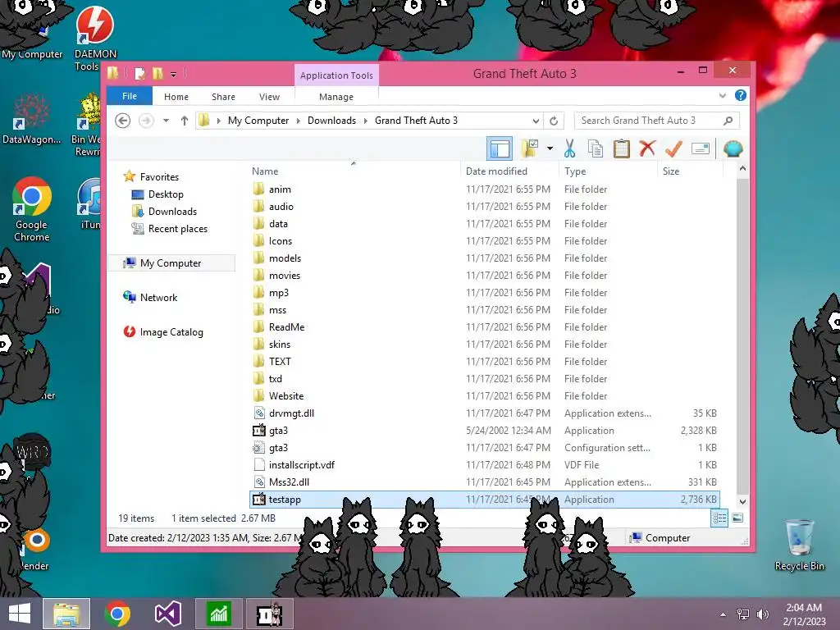Sort by the Size column header
840x630 pixels.
[x=671, y=171]
